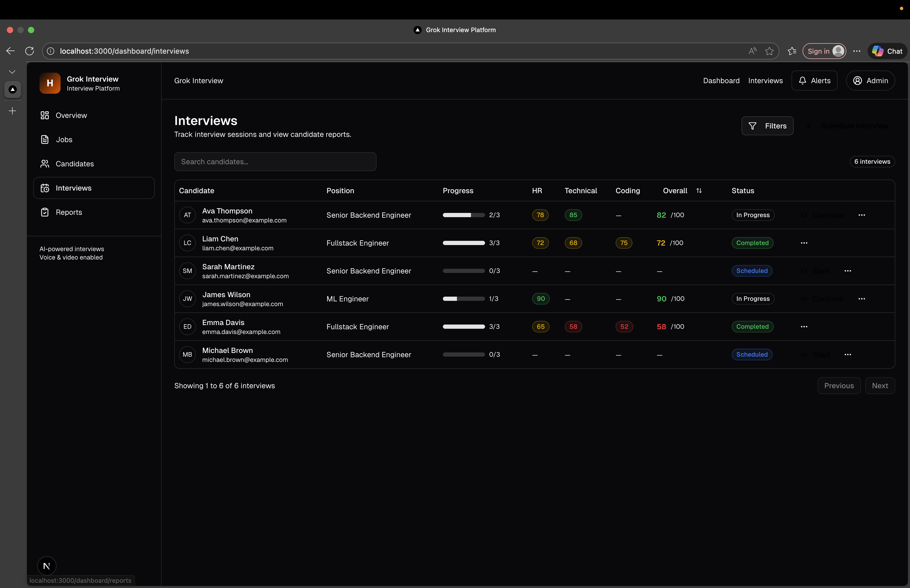Click the Overview grid icon in sidebar
Viewport: 910px width, 588px height.
coord(45,115)
